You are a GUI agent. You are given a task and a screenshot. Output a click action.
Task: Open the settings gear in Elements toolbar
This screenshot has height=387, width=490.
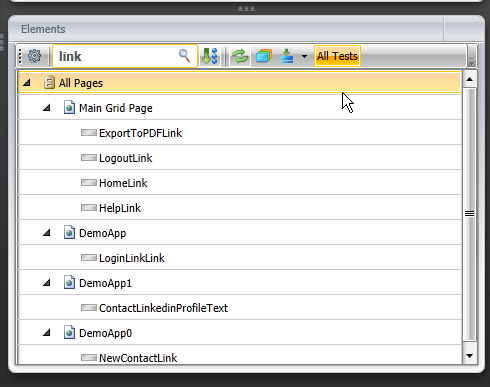(x=34, y=56)
